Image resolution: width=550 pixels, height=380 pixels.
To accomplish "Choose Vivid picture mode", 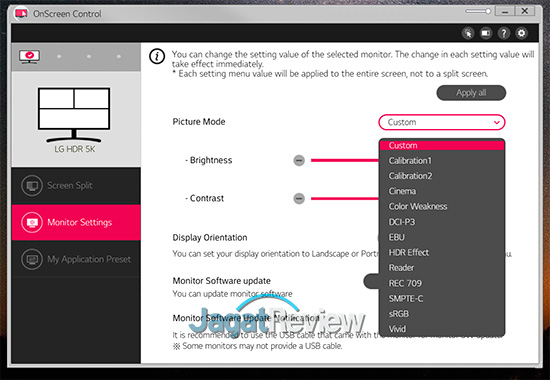I will point(442,329).
